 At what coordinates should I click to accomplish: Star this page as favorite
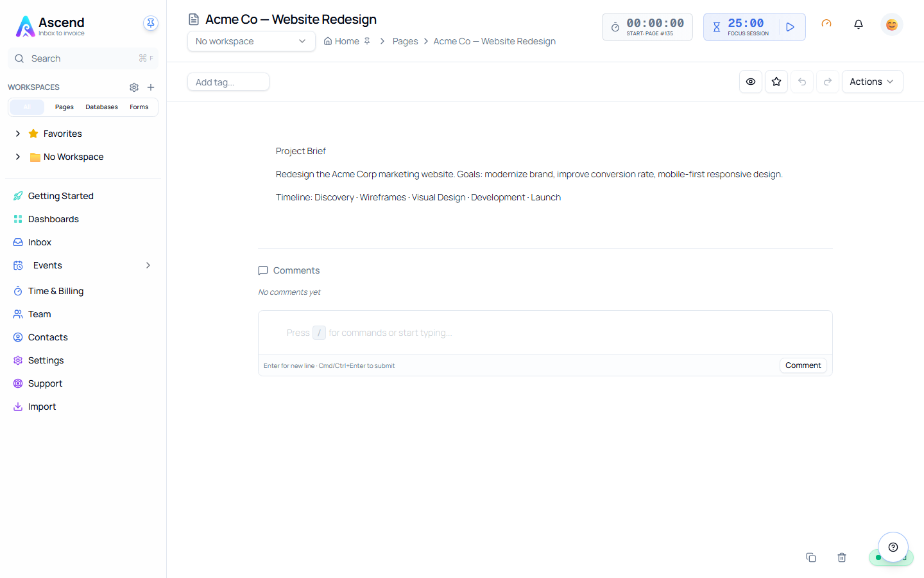[x=776, y=82]
